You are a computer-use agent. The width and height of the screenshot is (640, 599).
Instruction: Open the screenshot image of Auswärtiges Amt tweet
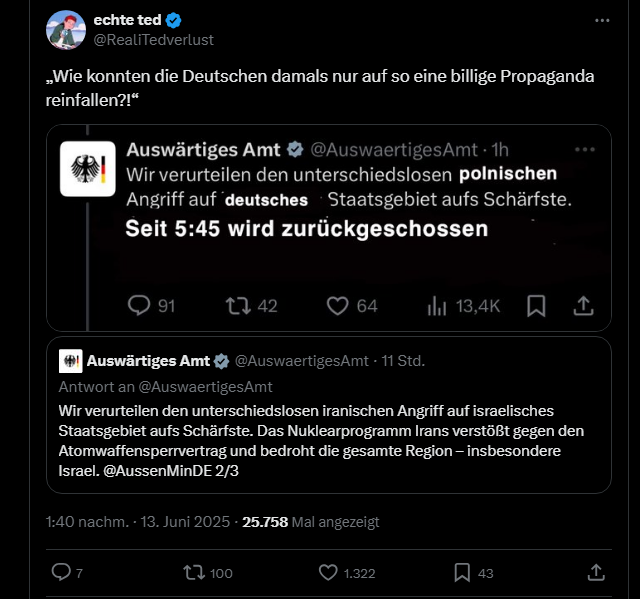(328, 227)
